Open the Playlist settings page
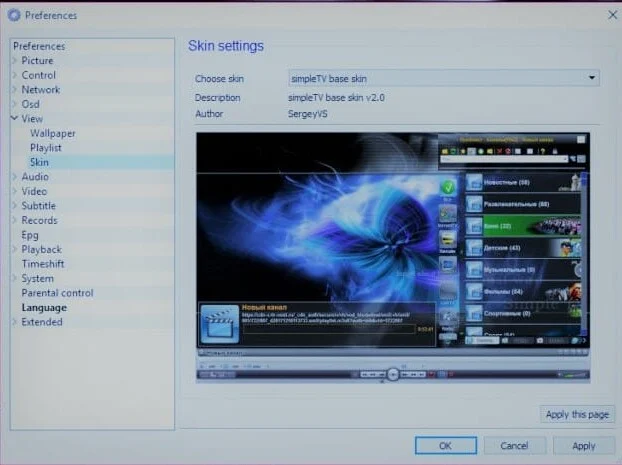The height and width of the screenshot is (465, 622). [46, 148]
